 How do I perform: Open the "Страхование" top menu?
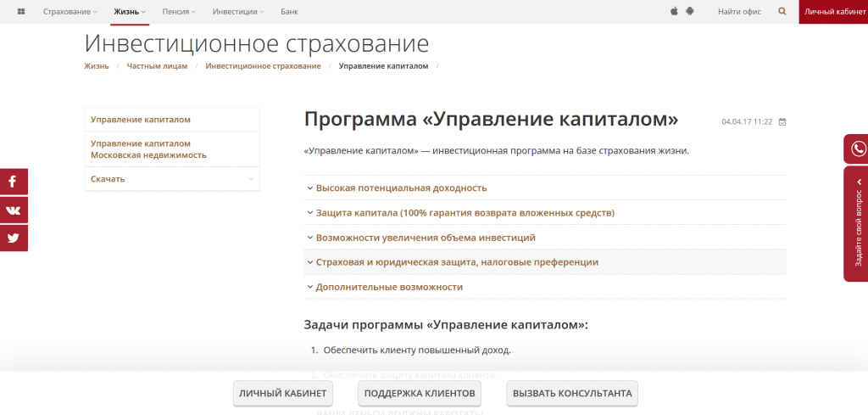point(70,12)
